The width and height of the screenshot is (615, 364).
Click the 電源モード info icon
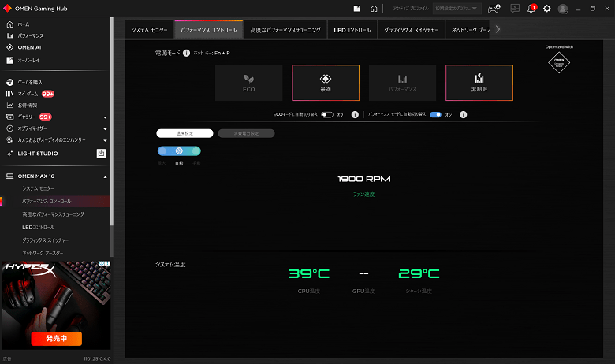coord(186,53)
